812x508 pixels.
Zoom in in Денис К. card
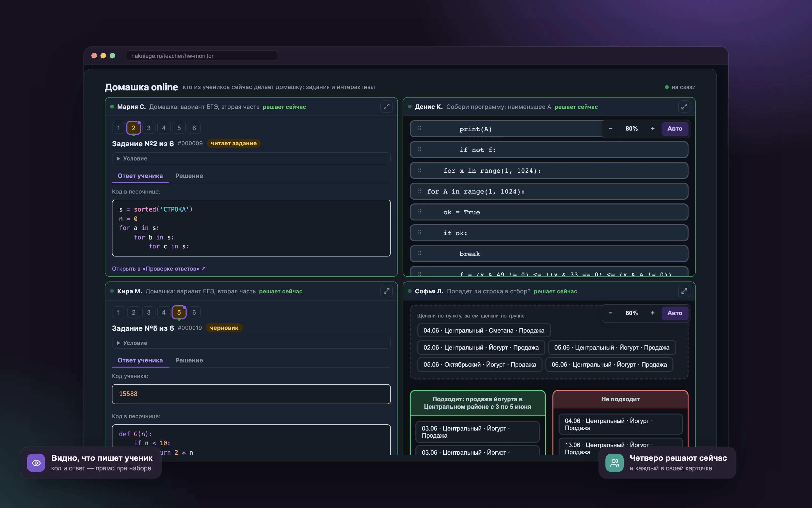pyautogui.click(x=653, y=129)
